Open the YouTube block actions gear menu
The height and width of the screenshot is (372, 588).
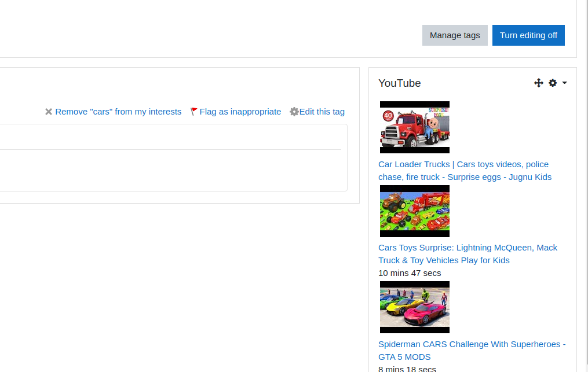pos(558,83)
